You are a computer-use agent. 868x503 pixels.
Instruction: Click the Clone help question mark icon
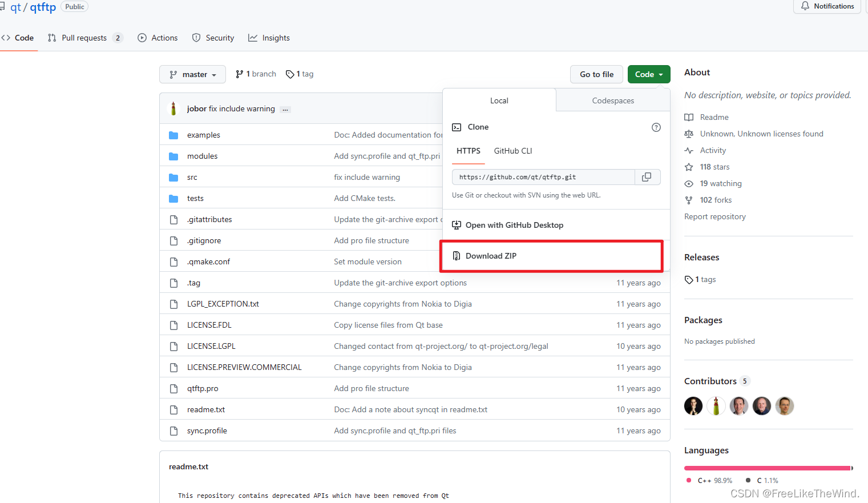point(656,127)
